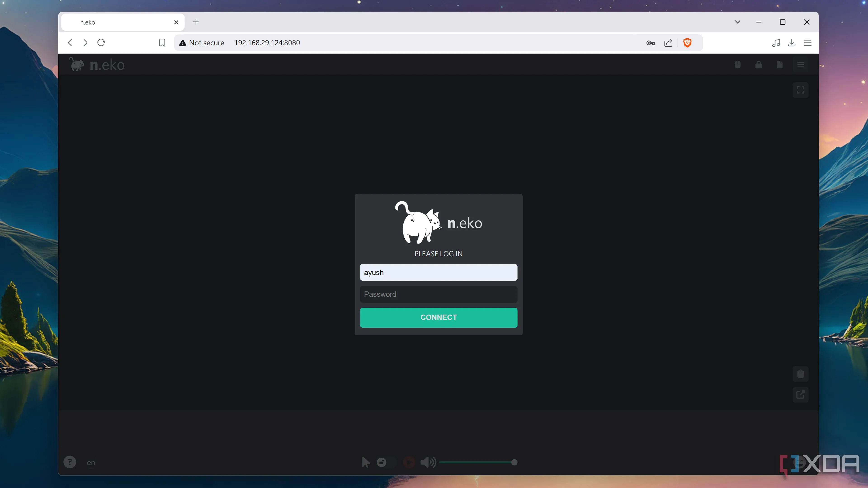This screenshot has height=488, width=868.
Task: Focus the Password input field
Action: [438, 294]
